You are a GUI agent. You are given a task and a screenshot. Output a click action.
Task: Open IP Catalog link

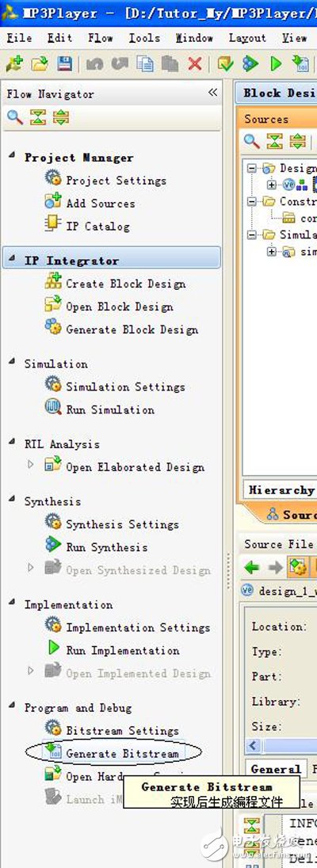(x=97, y=227)
